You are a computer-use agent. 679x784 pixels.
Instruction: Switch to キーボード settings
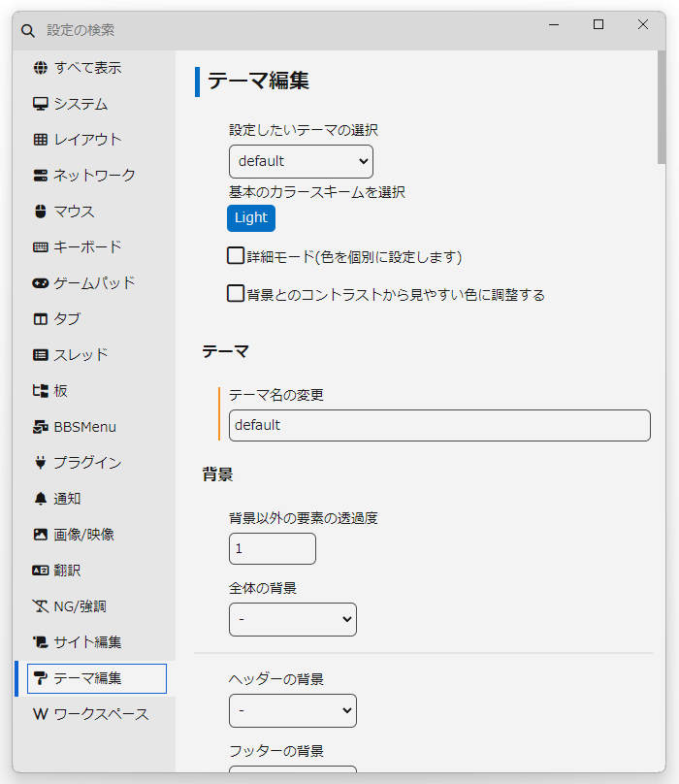87,247
